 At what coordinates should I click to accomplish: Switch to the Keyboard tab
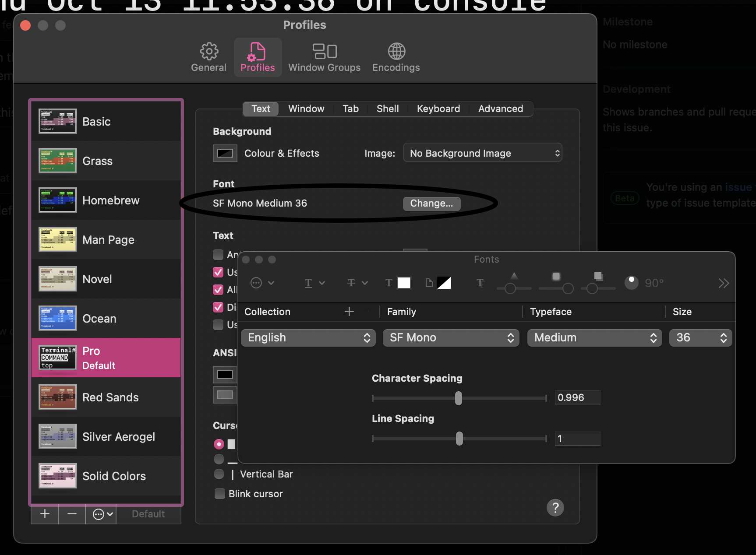click(438, 109)
